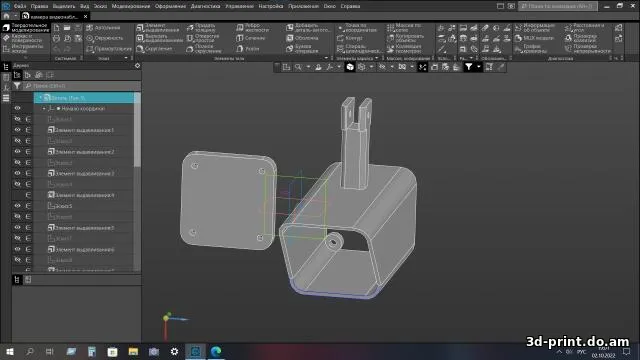The image size is (640, 360).
Task: Open Windows Start menu
Action: [9, 351]
